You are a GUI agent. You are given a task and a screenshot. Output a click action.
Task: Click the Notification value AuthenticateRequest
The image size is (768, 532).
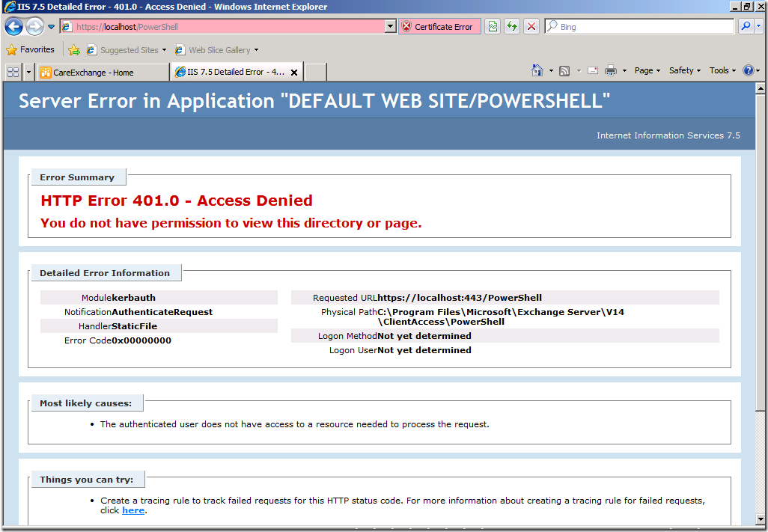[x=162, y=312]
